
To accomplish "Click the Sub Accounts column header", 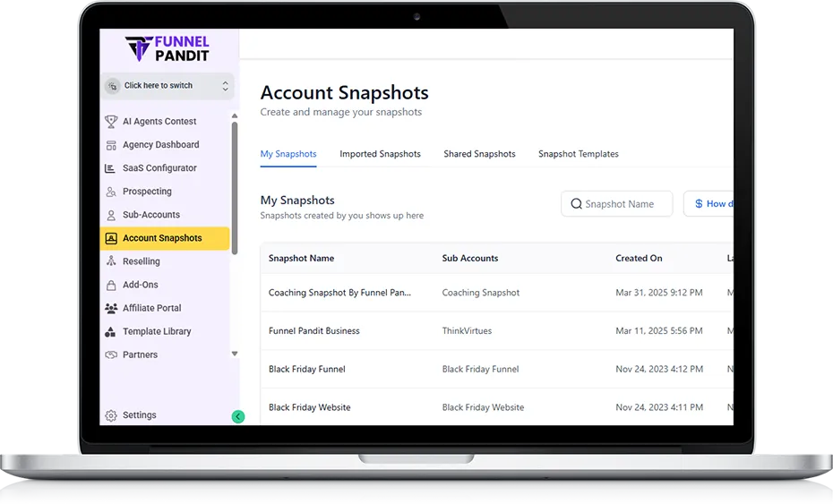I will pyautogui.click(x=470, y=259).
